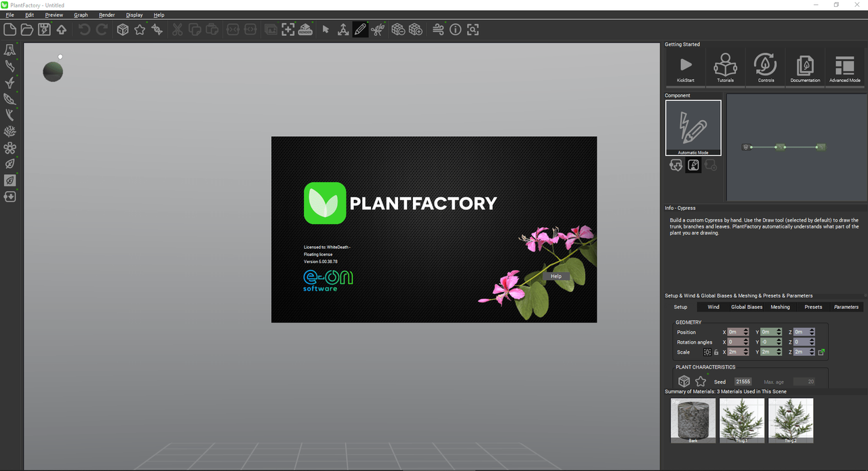Click Help on the splash screen
This screenshot has width=868, height=471.
click(556, 277)
